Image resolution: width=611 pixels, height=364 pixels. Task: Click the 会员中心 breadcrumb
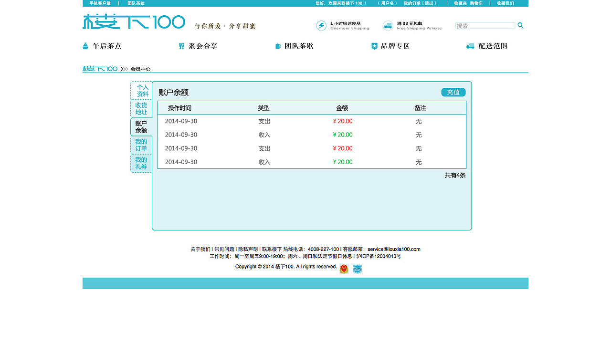140,69
